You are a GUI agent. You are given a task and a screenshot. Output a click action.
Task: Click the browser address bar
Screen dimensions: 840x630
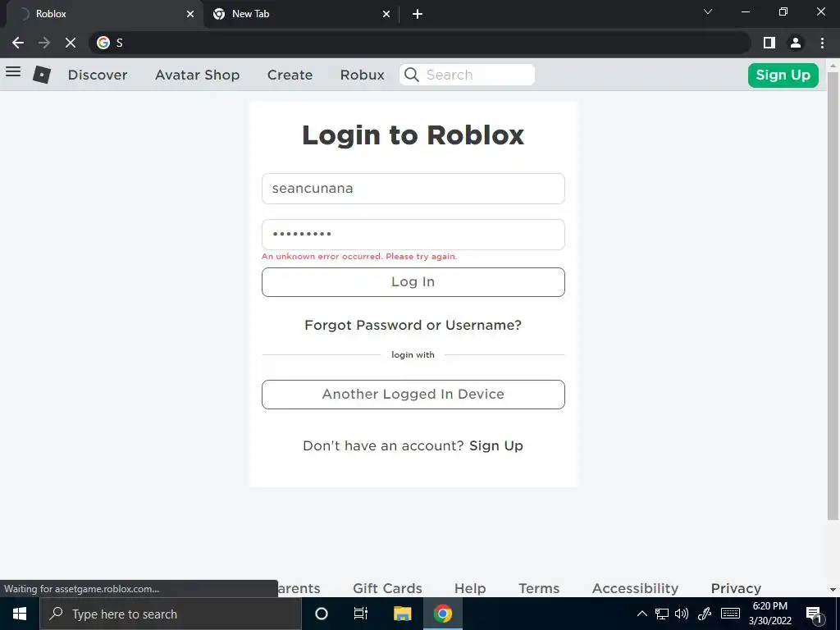419,43
